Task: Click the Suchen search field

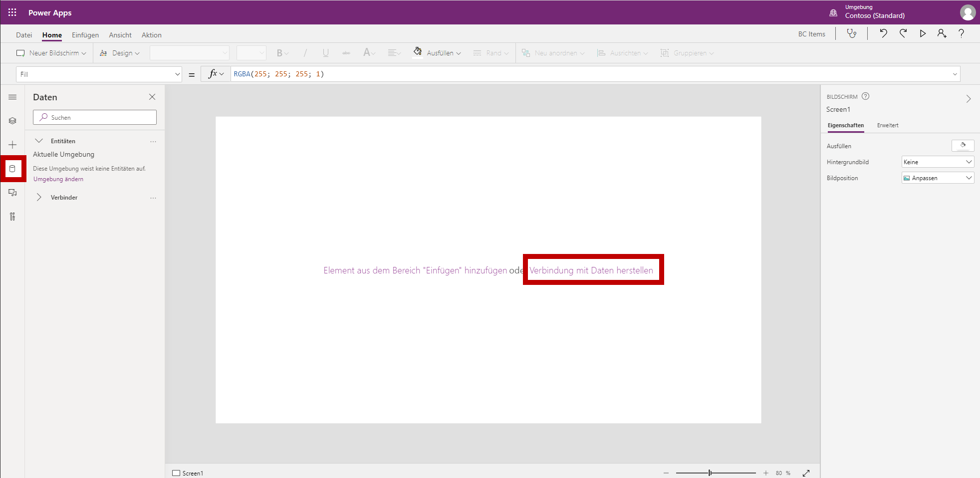Action: (95, 117)
